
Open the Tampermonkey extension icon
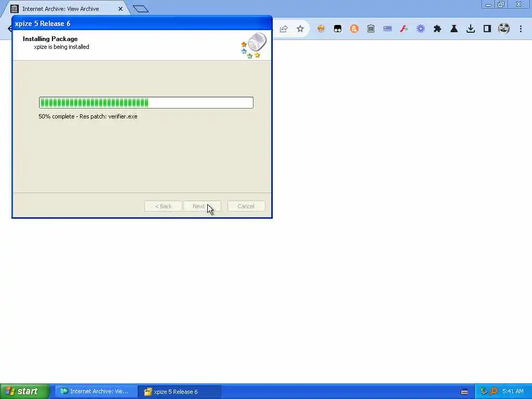click(x=338, y=29)
